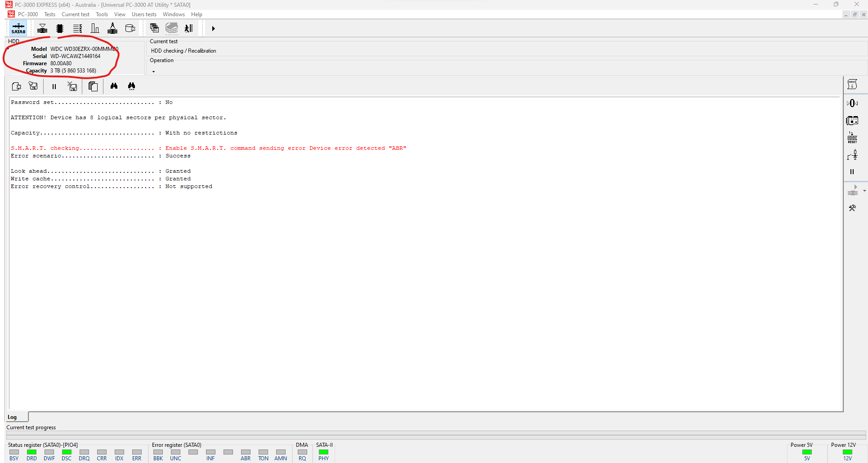The height and width of the screenshot is (463, 868).
Task: Select the Log tab at the bottom
Action: [13, 417]
